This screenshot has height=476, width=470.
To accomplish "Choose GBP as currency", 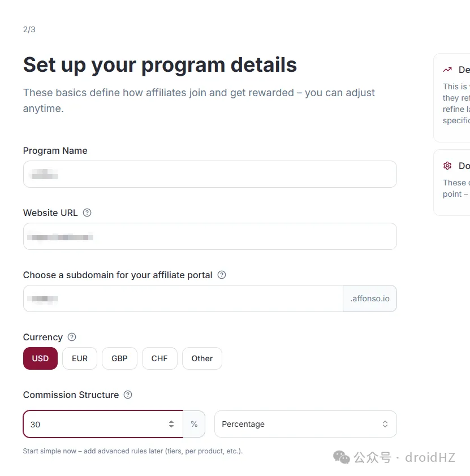I will coord(119,358).
